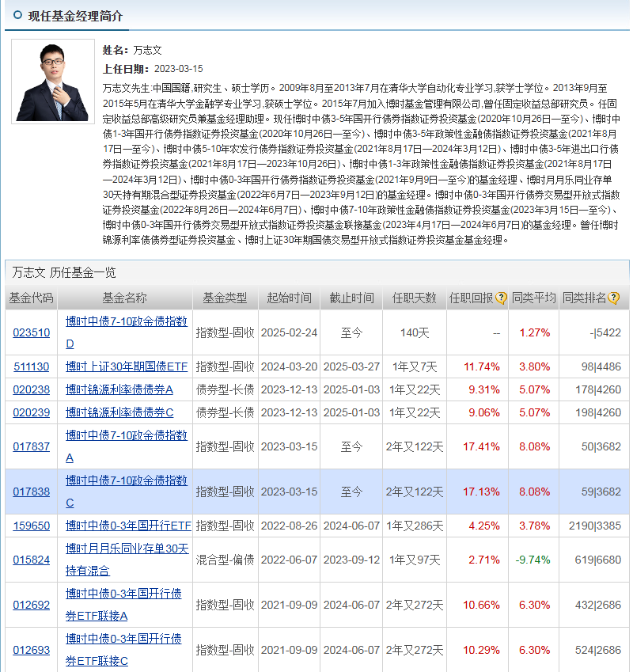The image size is (633, 672).
Task: Click ranking cell 524|2686
Action: coord(598,650)
